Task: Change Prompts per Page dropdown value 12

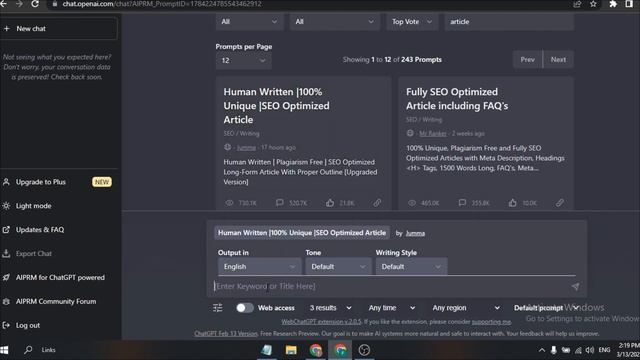Action: coord(244,60)
